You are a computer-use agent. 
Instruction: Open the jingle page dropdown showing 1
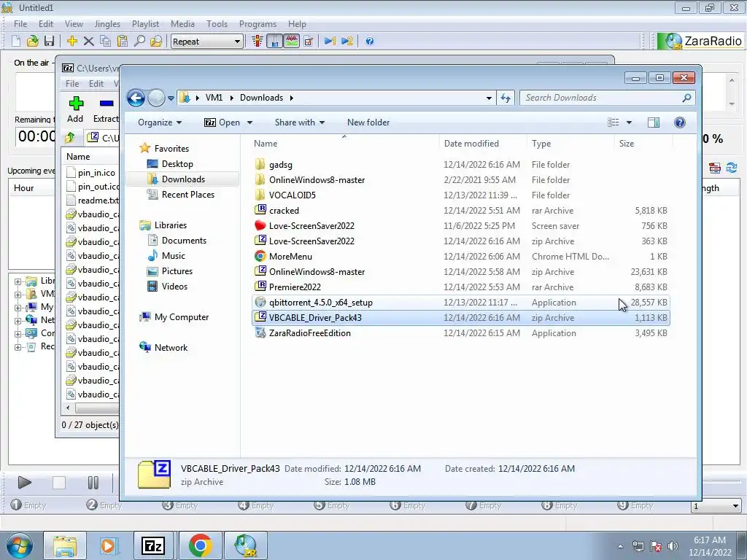point(716,506)
